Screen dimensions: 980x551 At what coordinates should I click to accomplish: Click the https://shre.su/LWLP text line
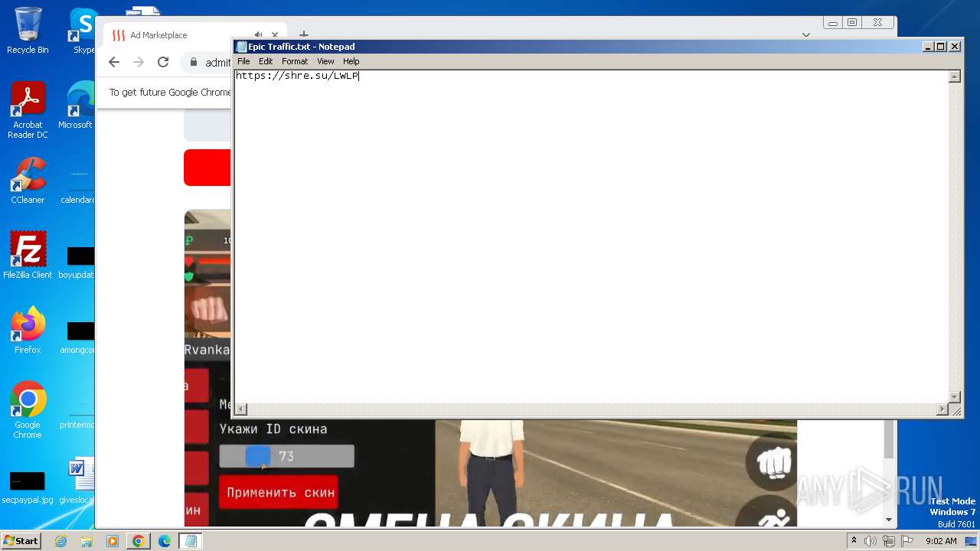[x=297, y=76]
